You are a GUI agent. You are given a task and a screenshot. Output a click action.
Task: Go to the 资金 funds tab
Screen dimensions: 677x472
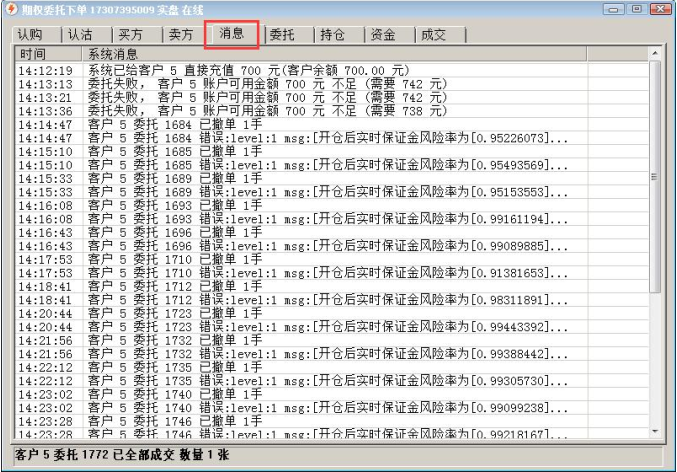[383, 35]
